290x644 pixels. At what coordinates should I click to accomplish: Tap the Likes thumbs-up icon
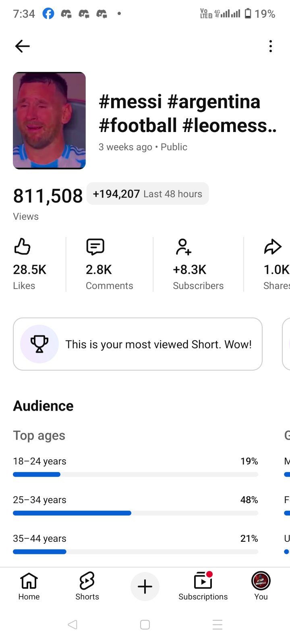[x=22, y=246]
